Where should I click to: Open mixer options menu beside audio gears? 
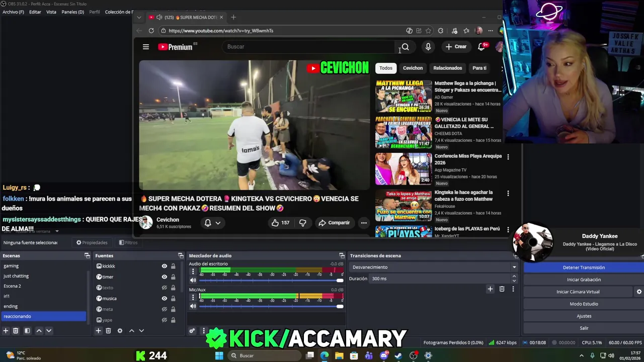click(203, 331)
